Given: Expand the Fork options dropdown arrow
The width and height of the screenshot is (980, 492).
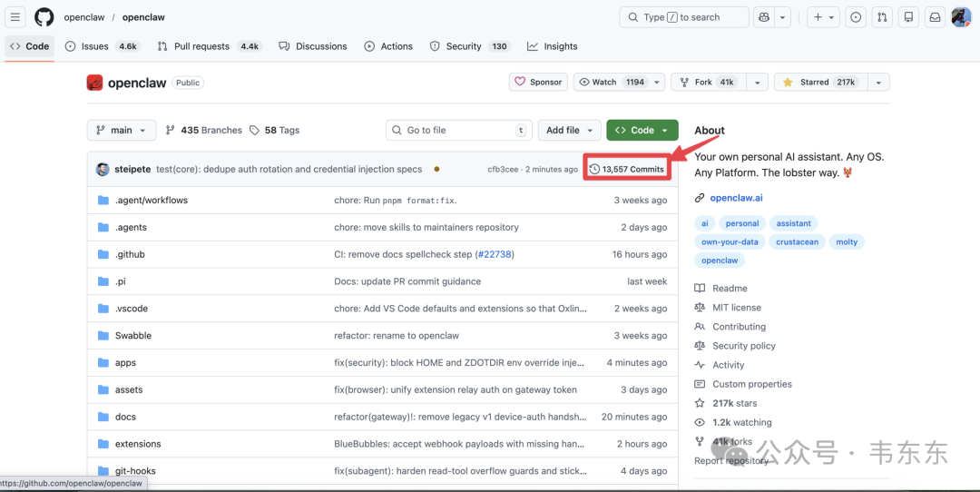Looking at the screenshot, I should click(x=758, y=82).
